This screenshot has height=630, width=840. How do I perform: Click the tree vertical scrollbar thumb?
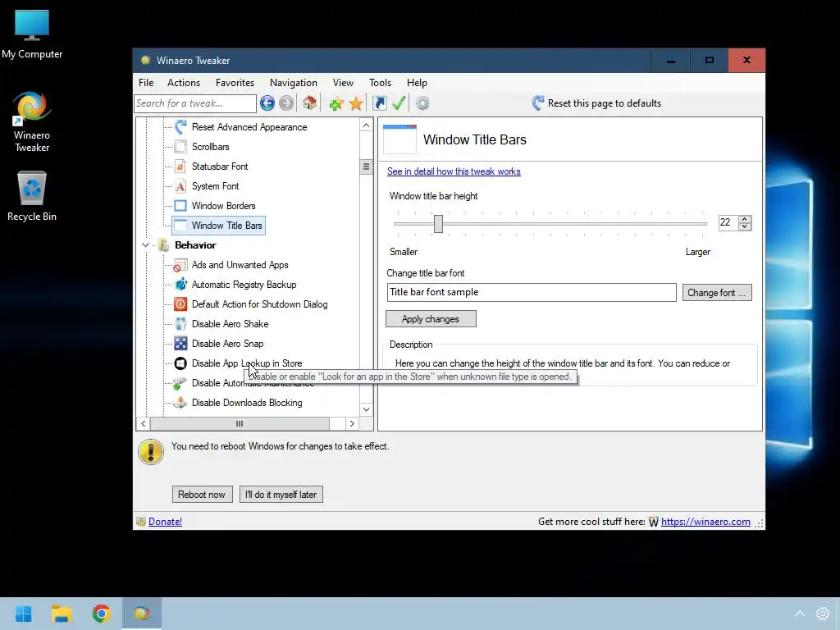coord(366,167)
